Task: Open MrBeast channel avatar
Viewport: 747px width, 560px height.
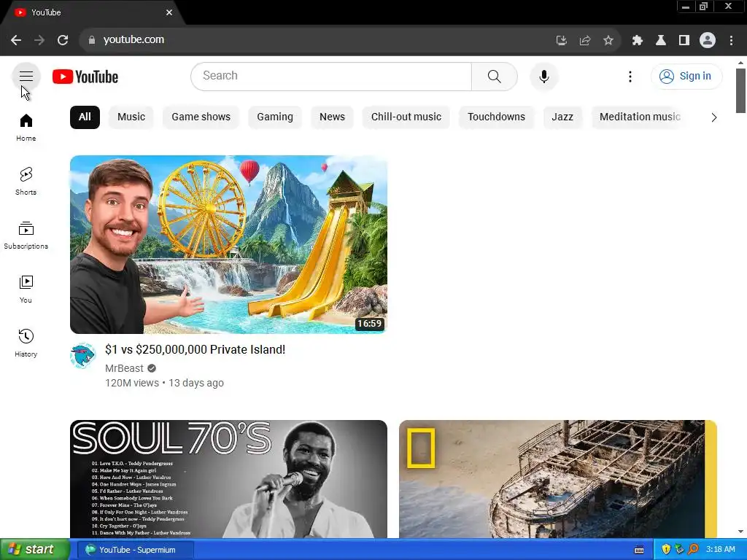Action: (x=83, y=355)
